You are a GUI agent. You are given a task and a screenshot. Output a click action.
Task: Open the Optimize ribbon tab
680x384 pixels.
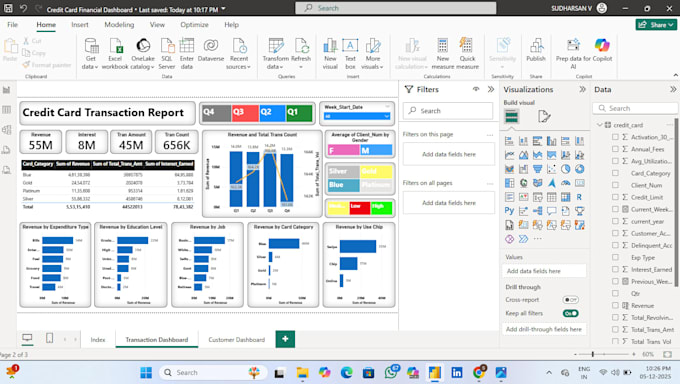[194, 25]
